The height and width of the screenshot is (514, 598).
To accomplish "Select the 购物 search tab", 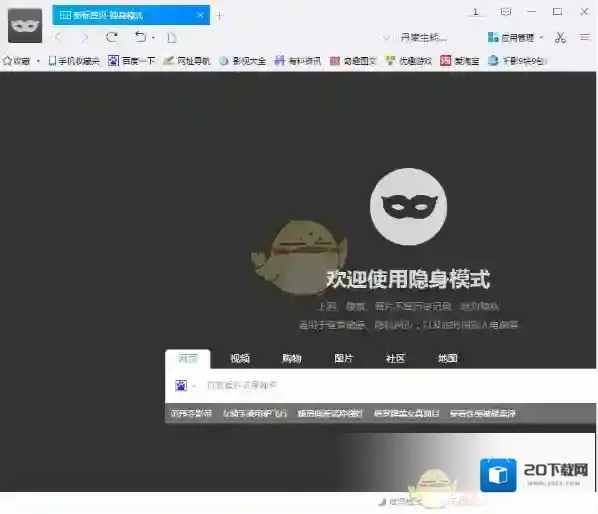I will (x=292, y=358).
